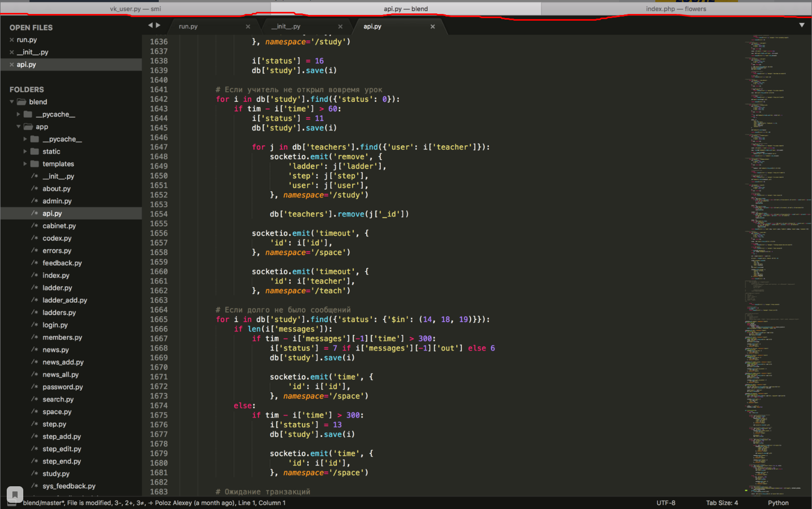Open codex.py in sidebar
Screen dimensions: 812x509
pyautogui.click(x=57, y=238)
